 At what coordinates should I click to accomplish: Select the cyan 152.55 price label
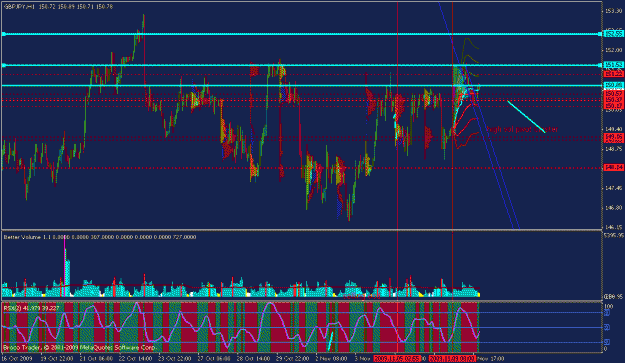[614, 34]
